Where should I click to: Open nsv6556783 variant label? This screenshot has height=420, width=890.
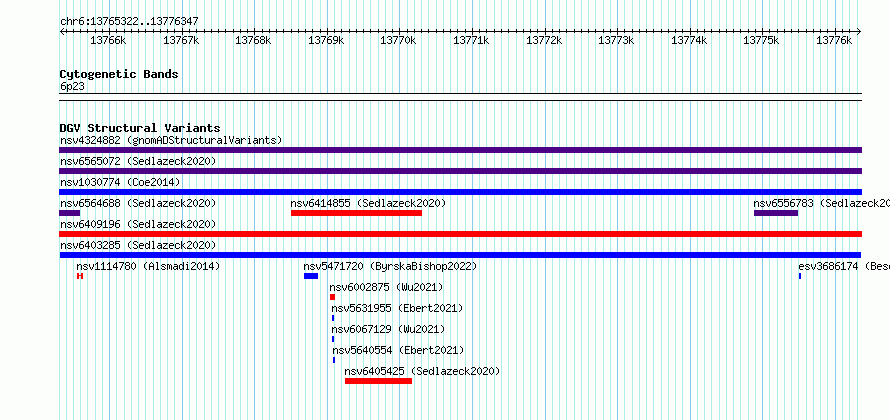pyautogui.click(x=821, y=203)
